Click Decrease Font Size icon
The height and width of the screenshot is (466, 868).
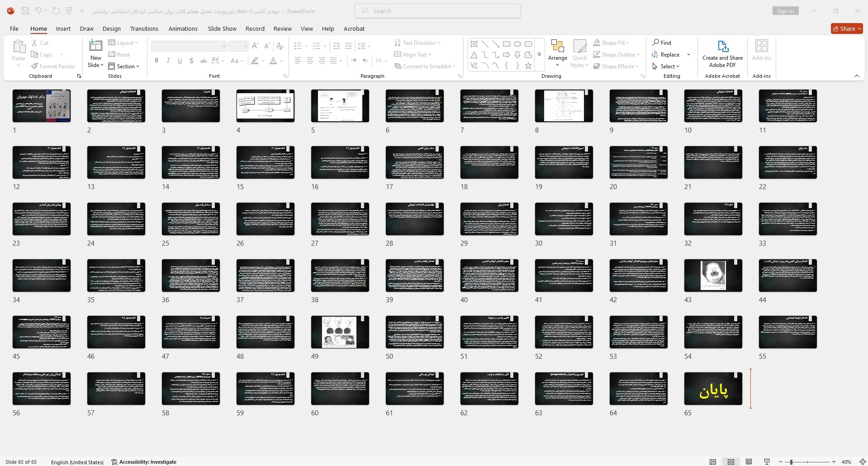(267, 46)
